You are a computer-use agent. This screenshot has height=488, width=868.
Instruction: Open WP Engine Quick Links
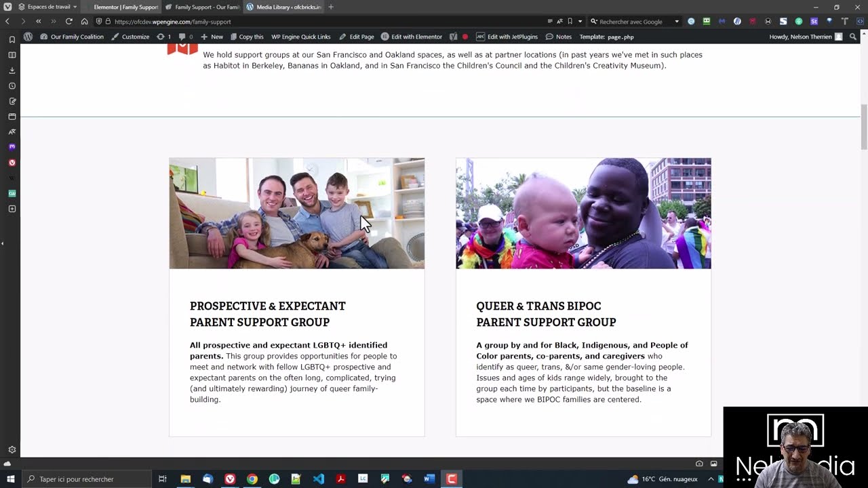tap(301, 37)
